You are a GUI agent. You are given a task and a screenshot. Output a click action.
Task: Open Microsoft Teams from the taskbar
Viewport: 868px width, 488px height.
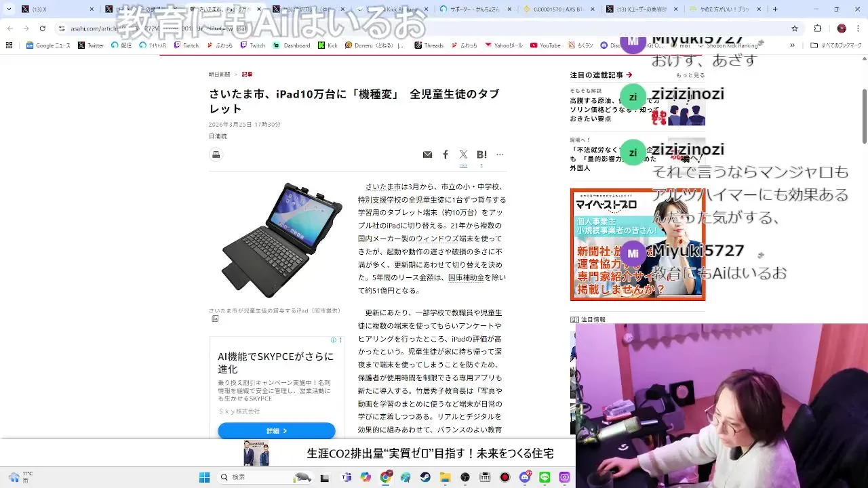click(x=347, y=477)
